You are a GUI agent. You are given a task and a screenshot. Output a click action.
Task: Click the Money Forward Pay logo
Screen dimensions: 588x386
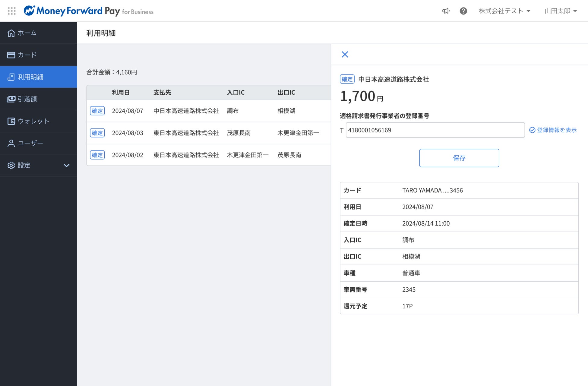(88, 11)
